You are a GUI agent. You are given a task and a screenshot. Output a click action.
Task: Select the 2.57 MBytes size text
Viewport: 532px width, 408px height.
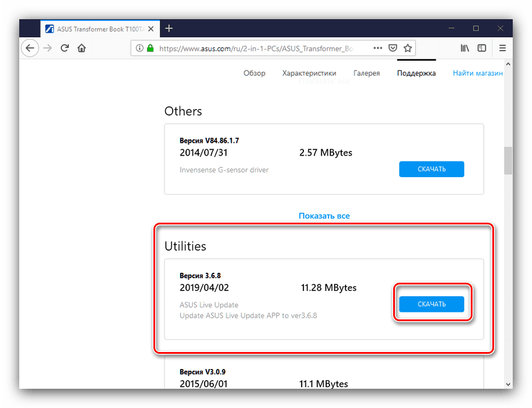pyautogui.click(x=325, y=153)
